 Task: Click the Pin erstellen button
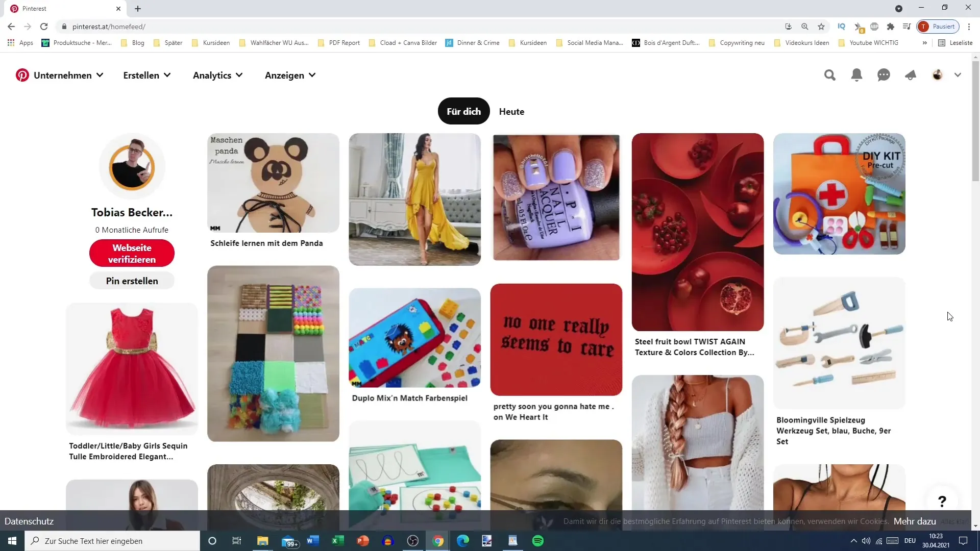point(132,281)
